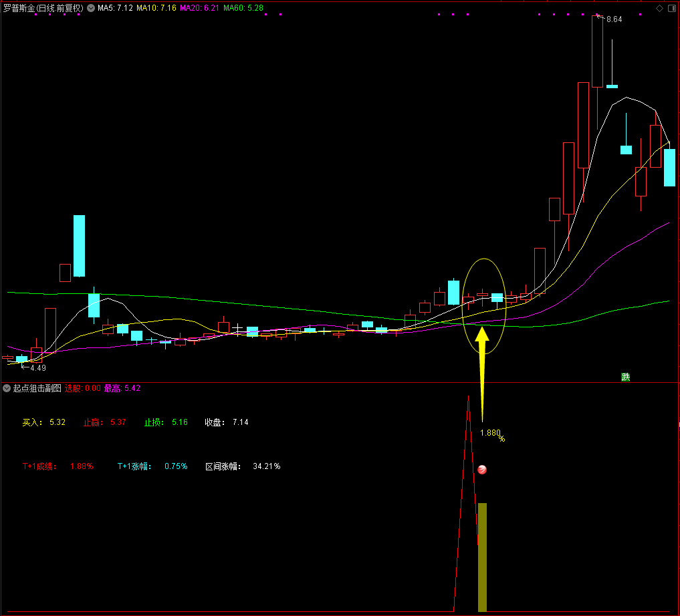Image resolution: width=680 pixels, height=616 pixels.
Task: Toggle the side panel layout icon
Action: point(672,8)
